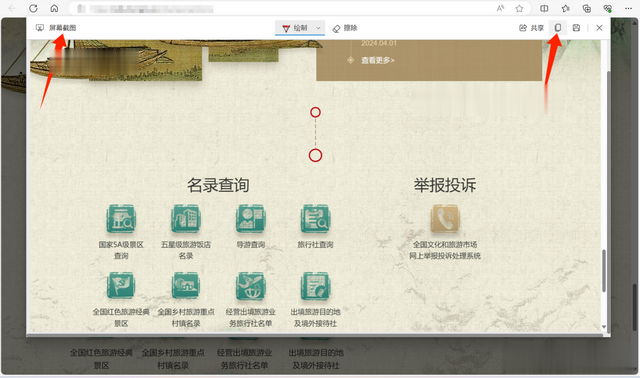
Task: Save the screenshot with save icon
Action: (576, 28)
